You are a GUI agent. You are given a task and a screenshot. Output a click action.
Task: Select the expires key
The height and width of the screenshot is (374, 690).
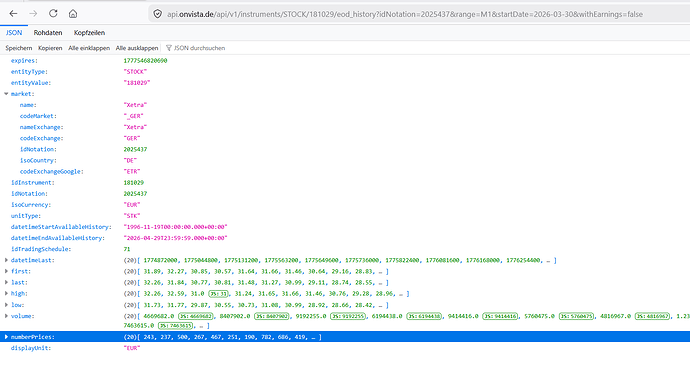[24, 60]
